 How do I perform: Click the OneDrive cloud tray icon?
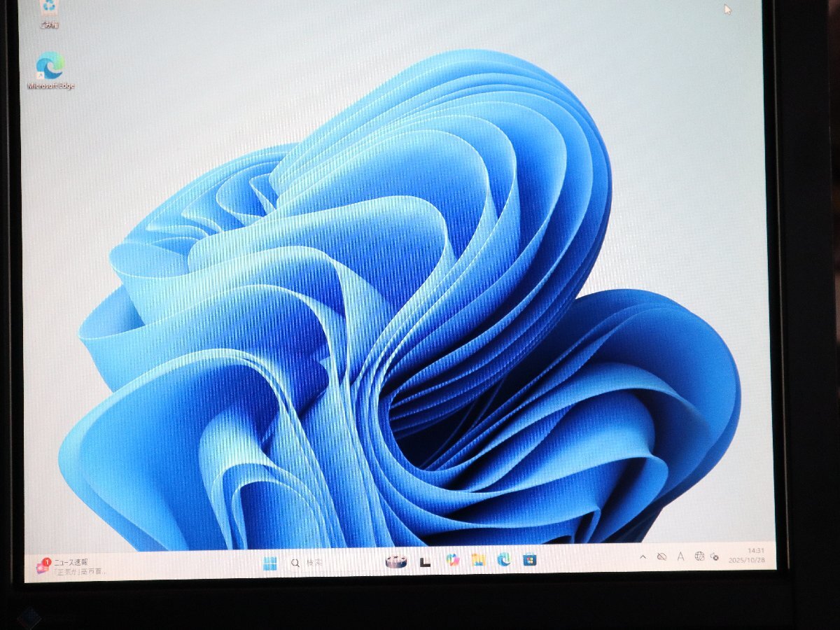[x=661, y=556]
